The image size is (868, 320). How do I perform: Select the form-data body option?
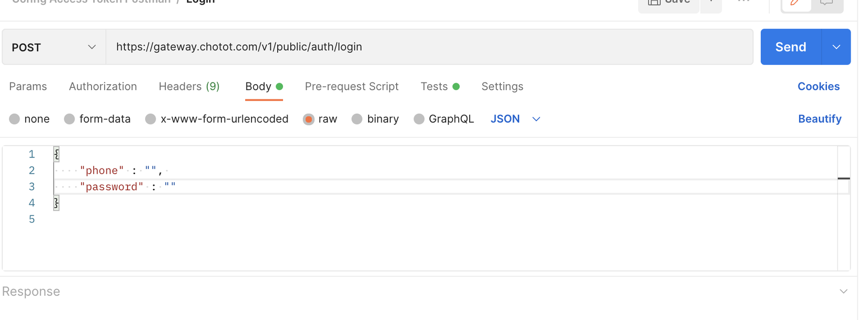pyautogui.click(x=69, y=119)
